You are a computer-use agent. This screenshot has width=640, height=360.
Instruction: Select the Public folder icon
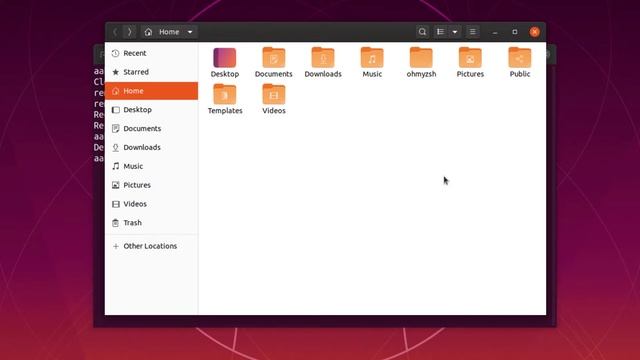click(520, 58)
